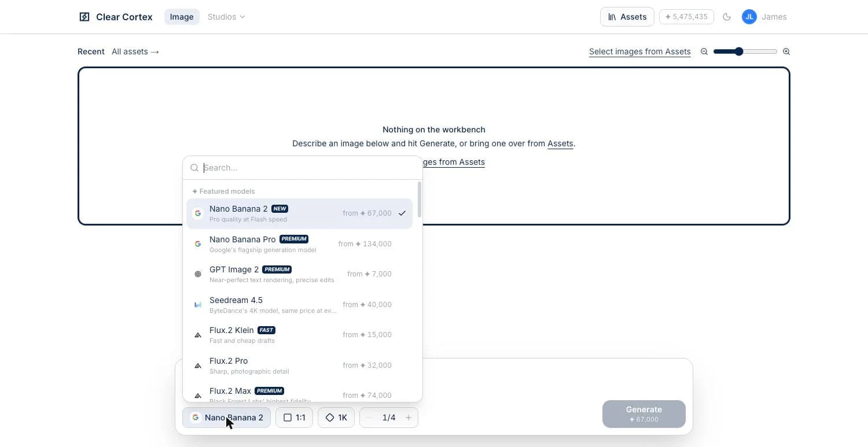Choose Nano Banana Pro model
The width and height of the screenshot is (868, 447).
299,244
